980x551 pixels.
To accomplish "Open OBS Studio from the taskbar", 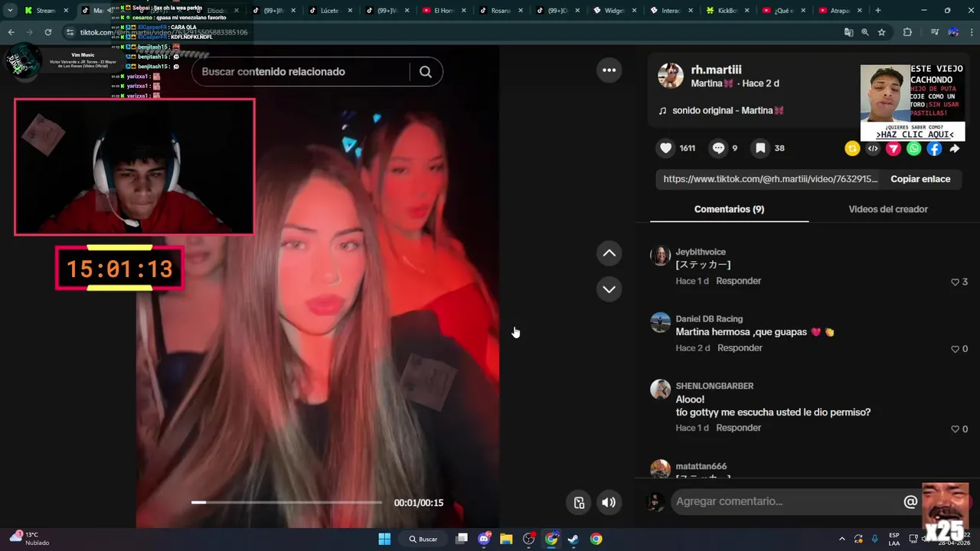I will (x=528, y=539).
